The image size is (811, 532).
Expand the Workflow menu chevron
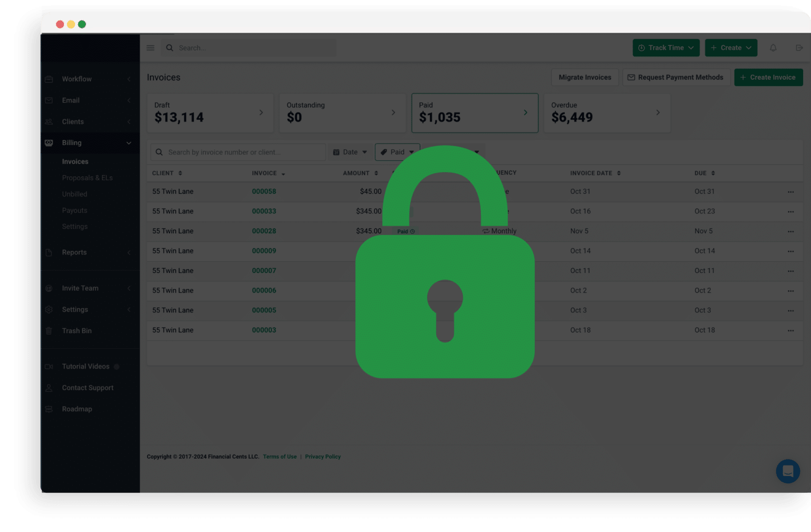129,79
